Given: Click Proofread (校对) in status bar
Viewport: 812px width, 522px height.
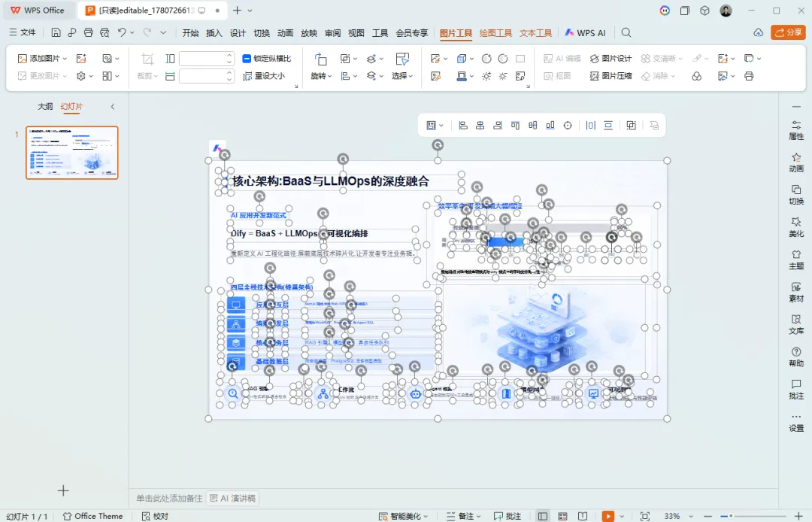Looking at the screenshot, I should pyautogui.click(x=155, y=516).
